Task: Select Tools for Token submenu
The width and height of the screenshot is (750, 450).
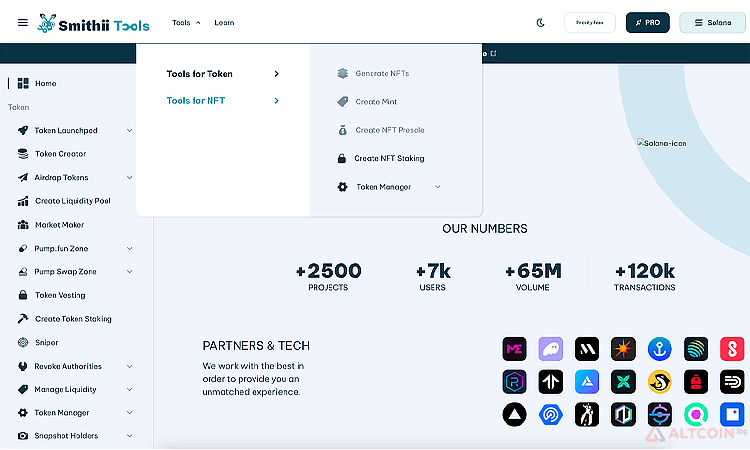Action: click(x=223, y=74)
